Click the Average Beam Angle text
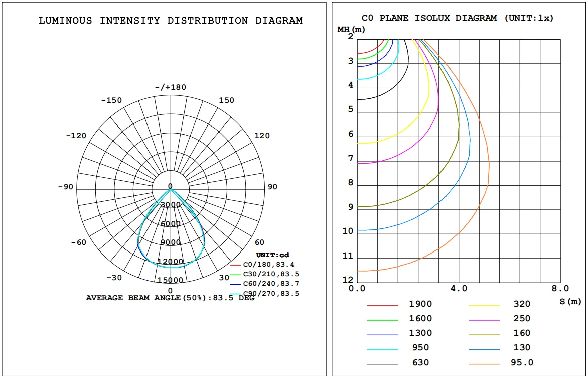 (x=170, y=298)
